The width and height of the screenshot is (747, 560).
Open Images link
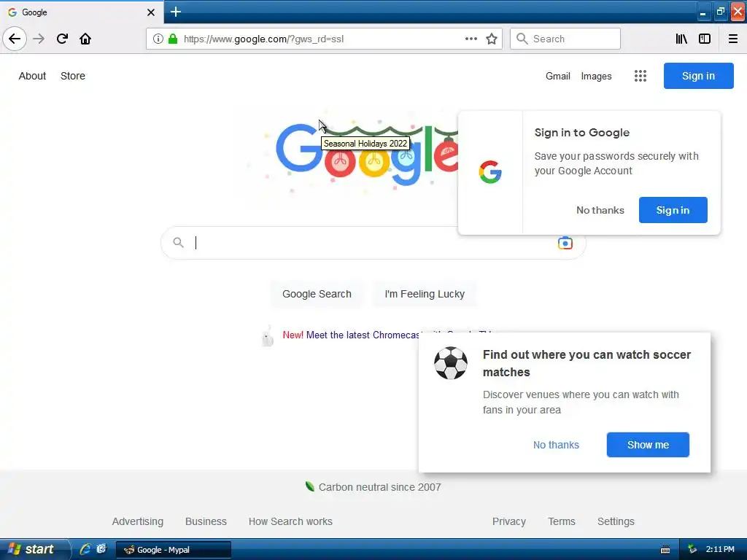tap(596, 76)
